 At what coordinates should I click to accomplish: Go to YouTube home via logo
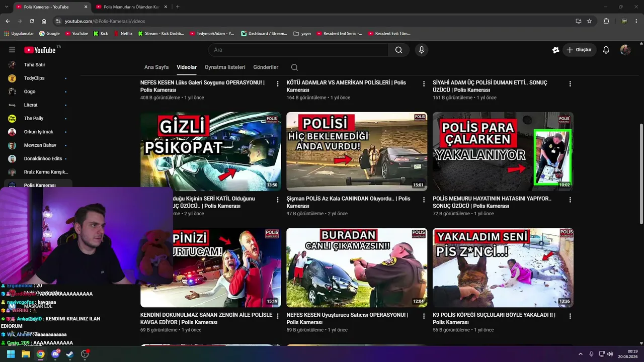tap(40, 50)
